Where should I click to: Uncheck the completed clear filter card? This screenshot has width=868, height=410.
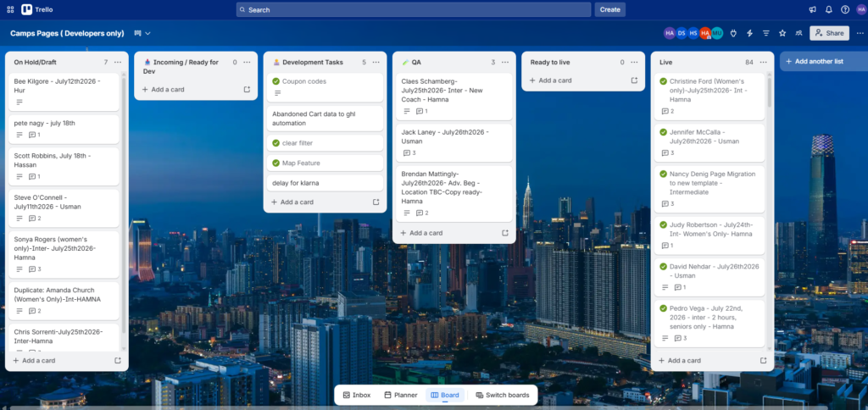275,143
